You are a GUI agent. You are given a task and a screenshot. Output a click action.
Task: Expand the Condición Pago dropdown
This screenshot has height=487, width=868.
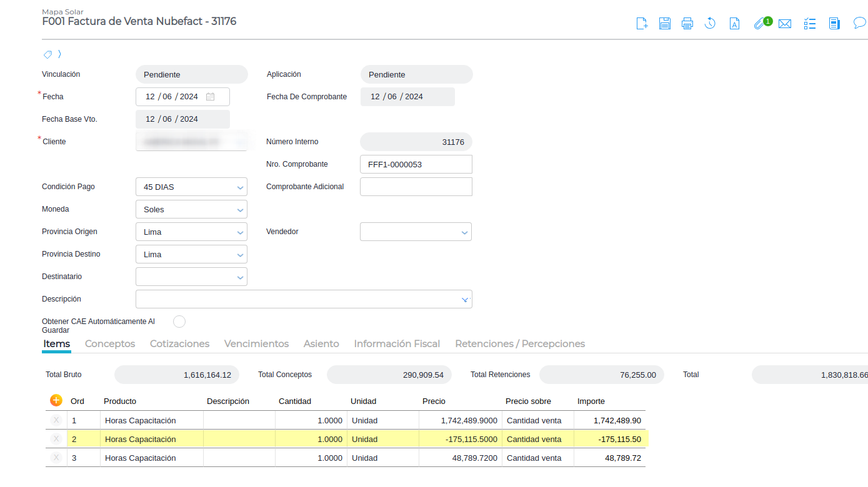240,187
